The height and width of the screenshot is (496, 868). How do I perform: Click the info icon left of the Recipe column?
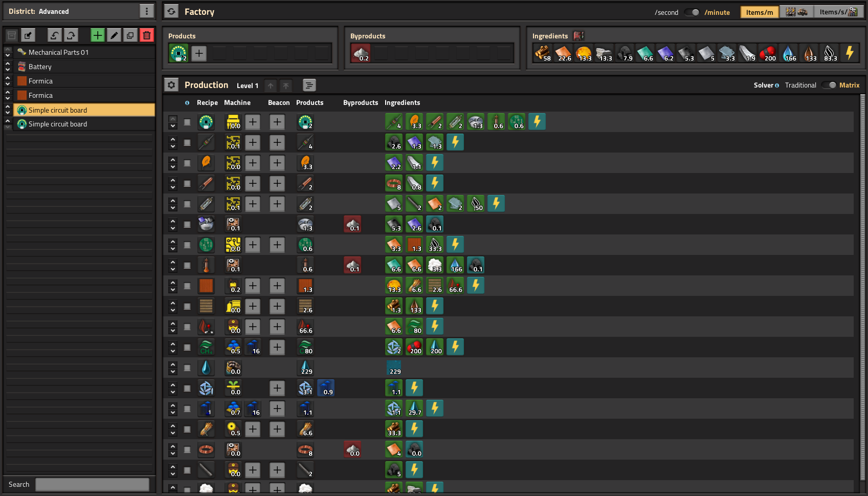187,103
